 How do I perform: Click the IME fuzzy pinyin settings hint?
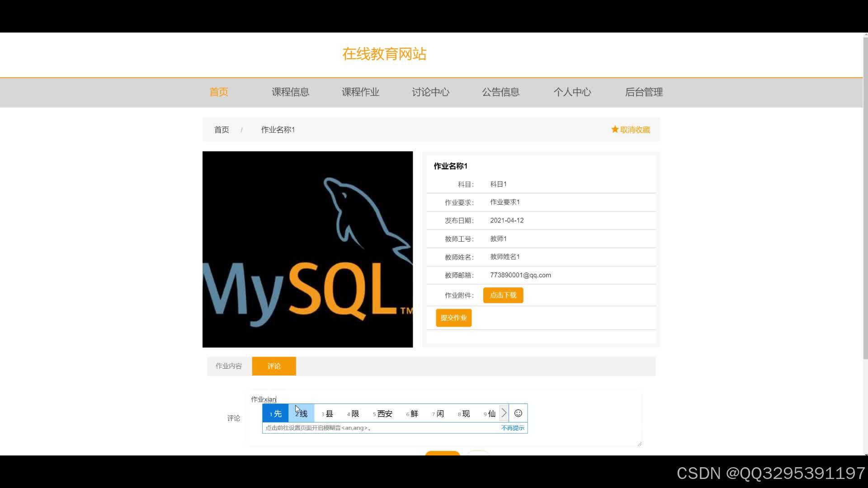click(318, 428)
